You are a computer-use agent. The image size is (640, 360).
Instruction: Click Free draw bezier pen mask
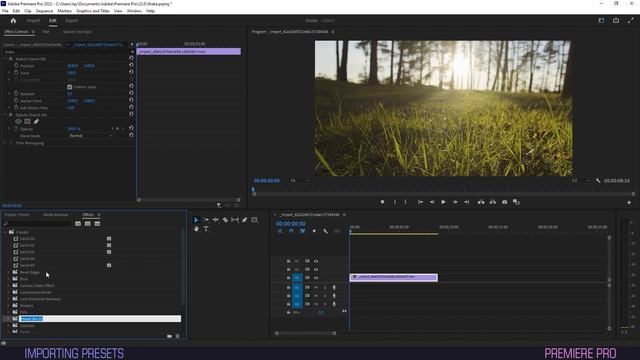(x=36, y=121)
